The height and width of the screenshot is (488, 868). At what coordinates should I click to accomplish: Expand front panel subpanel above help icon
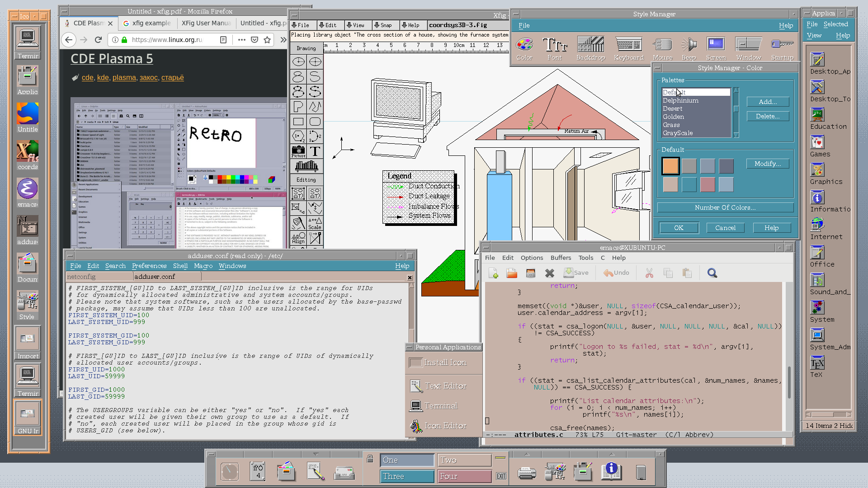[x=611, y=454]
